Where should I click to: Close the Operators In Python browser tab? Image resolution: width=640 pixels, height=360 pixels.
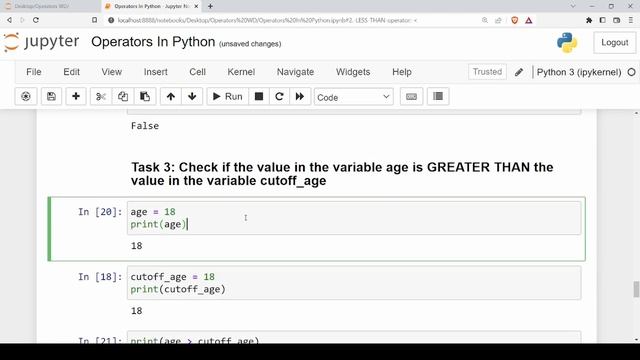click(x=196, y=7)
